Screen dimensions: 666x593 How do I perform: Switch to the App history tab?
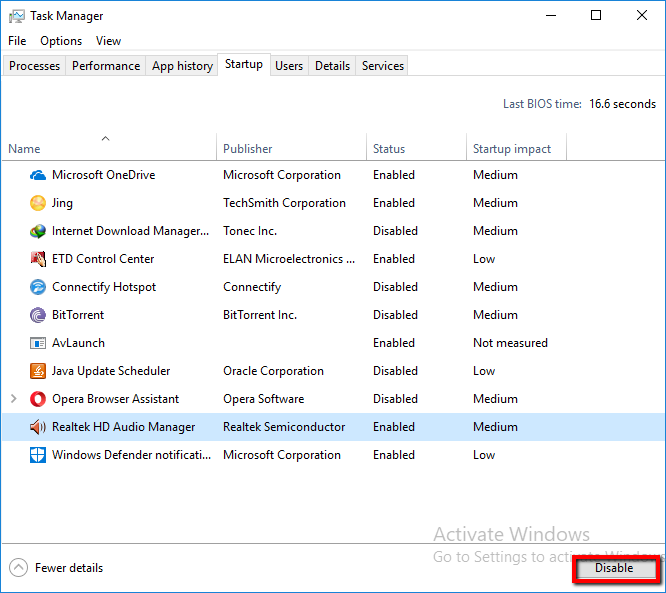tap(182, 66)
